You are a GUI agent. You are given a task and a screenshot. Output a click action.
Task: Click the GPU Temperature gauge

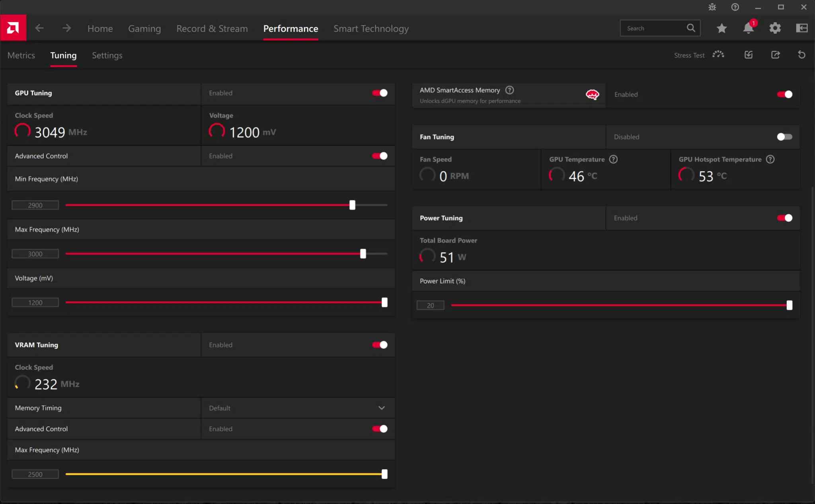[x=557, y=175]
